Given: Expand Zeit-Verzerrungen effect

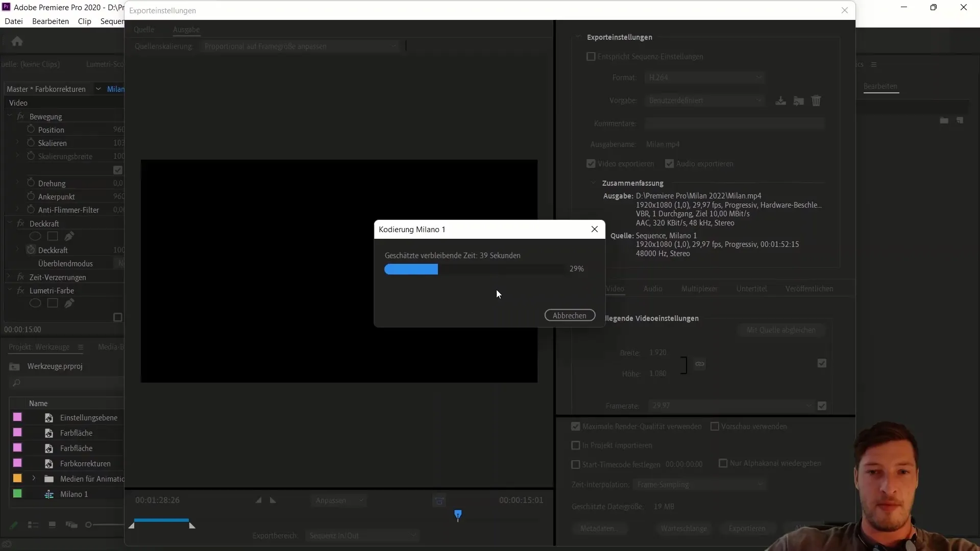Looking at the screenshot, I should pyautogui.click(x=9, y=277).
